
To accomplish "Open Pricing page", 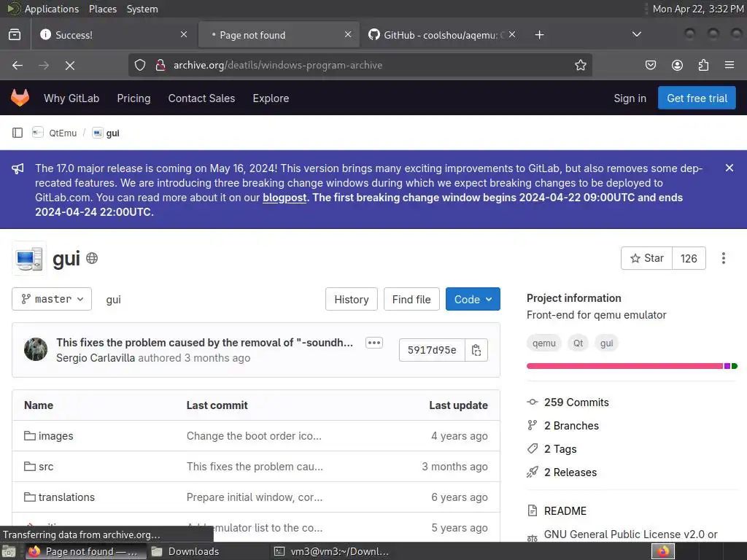I will 134,98.
